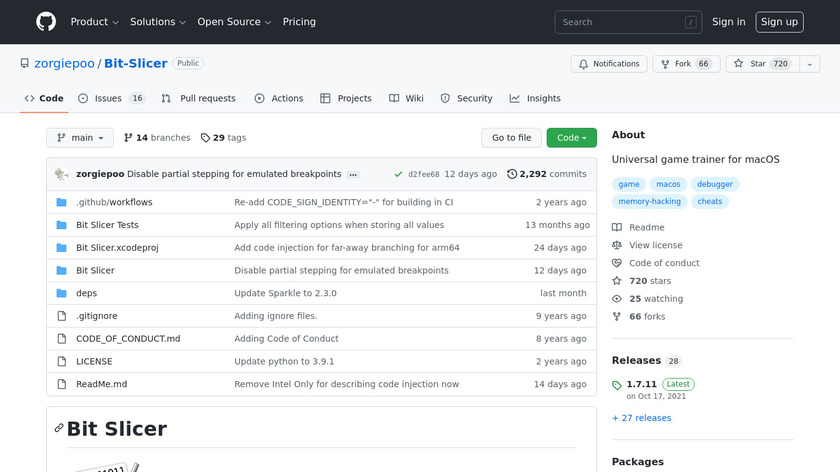Click the star icon beside 720 stars
This screenshot has width=840, height=472.
coord(617,281)
